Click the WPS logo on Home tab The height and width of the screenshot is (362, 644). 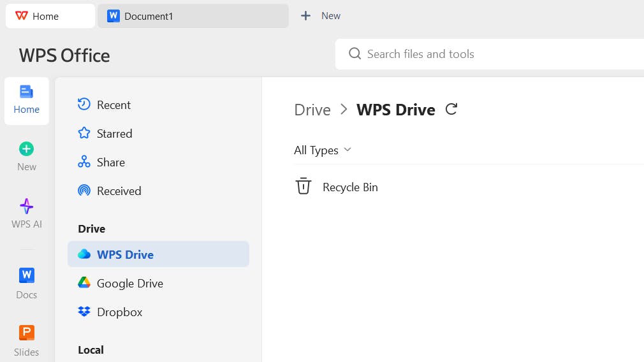tap(21, 15)
